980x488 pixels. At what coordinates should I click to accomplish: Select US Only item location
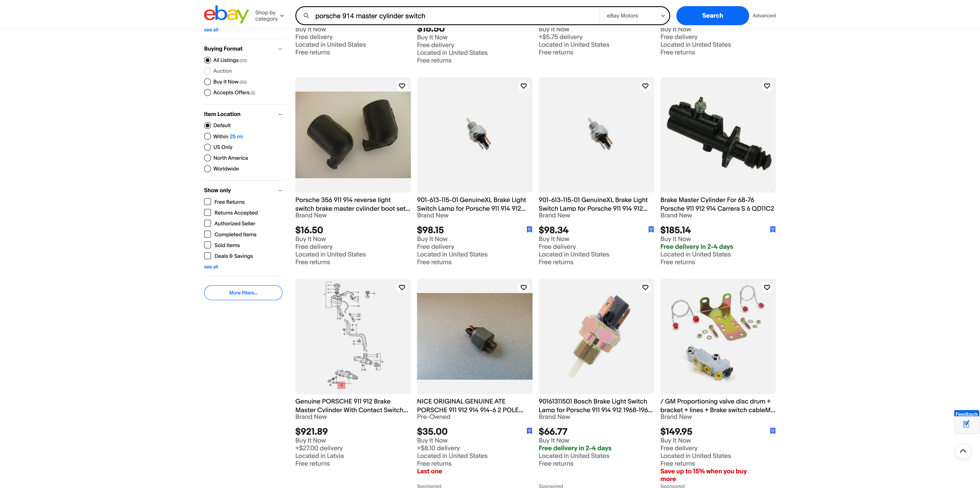click(x=207, y=147)
